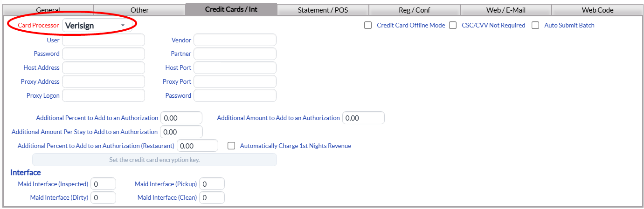644x209 pixels.
Task: Click the Maid Interface (Clean) field
Action: point(212,198)
